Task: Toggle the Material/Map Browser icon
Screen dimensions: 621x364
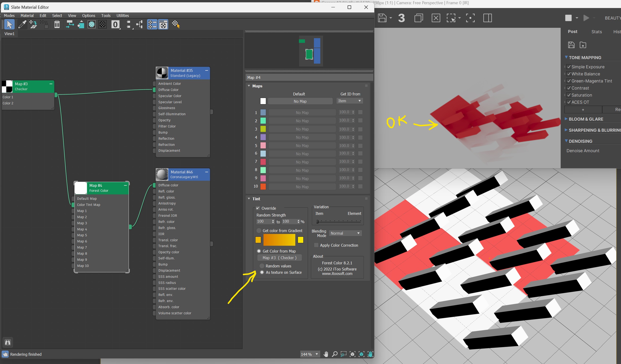Action: [x=152, y=24]
